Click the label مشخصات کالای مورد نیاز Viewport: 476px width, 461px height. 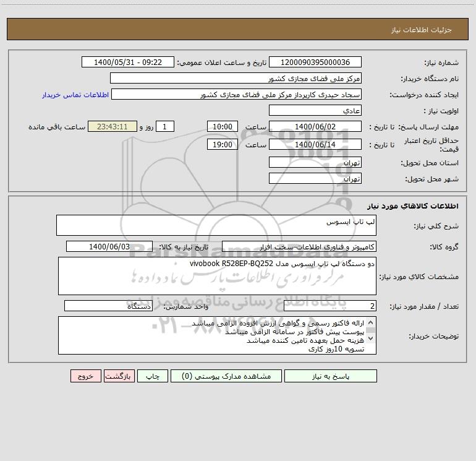tap(419, 277)
